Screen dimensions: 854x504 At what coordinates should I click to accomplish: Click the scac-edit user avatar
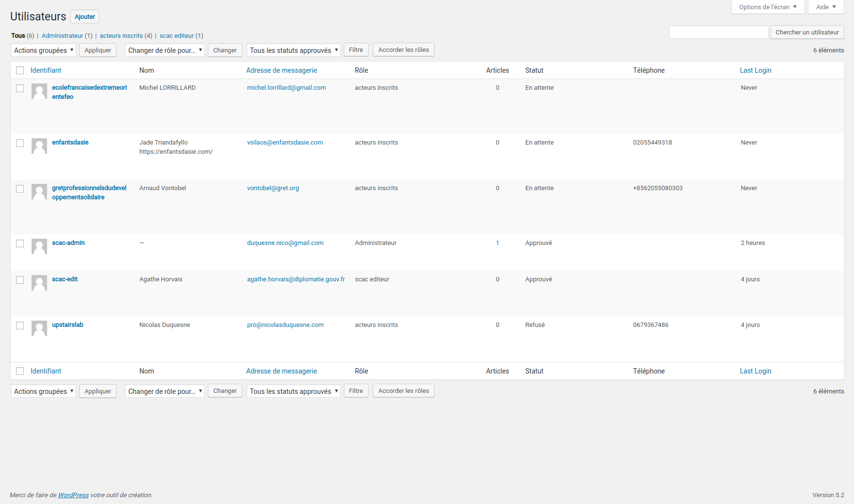pyautogui.click(x=39, y=283)
